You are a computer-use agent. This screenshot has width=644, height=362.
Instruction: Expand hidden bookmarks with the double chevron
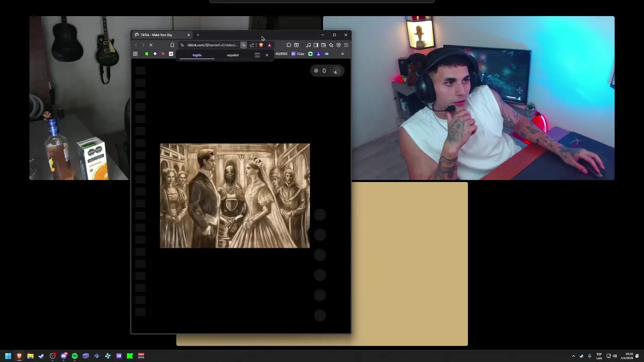pyautogui.click(x=343, y=54)
